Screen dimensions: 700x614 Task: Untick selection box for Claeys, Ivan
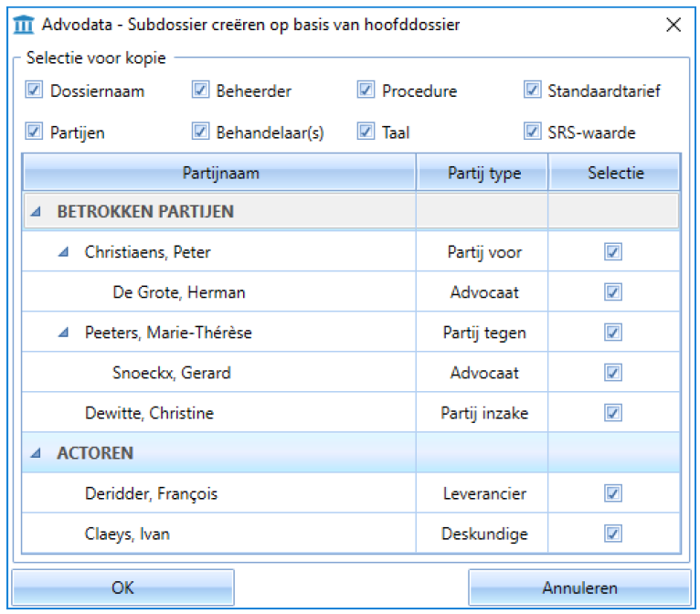pos(613,534)
